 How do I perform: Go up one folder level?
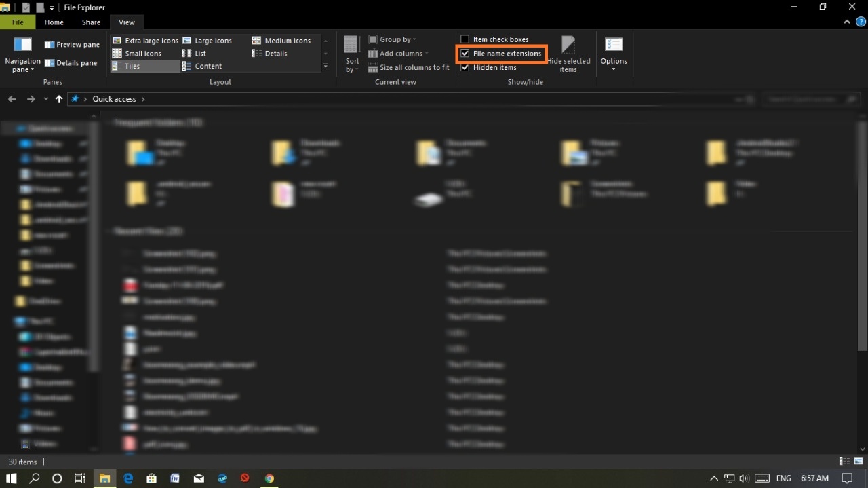coord(59,99)
